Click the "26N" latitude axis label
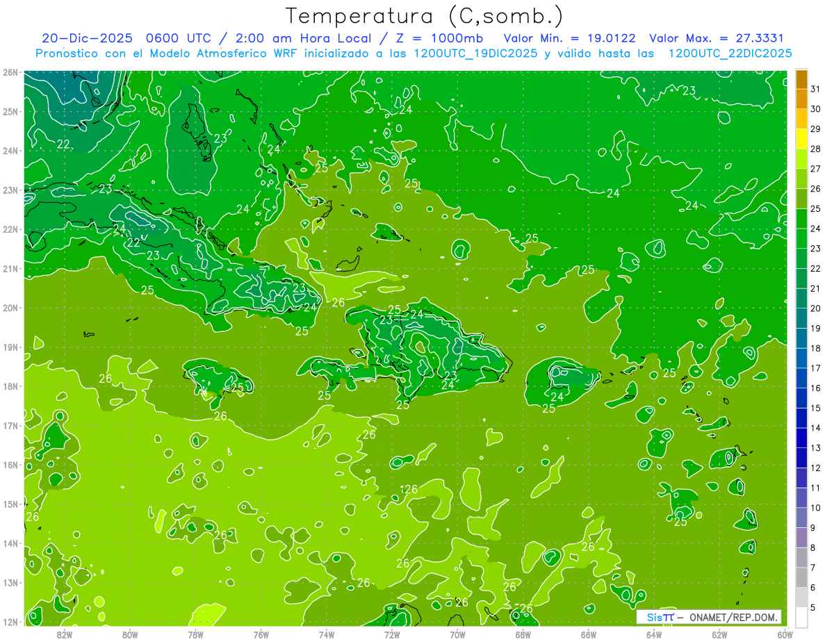834x644 pixels. click(10, 72)
